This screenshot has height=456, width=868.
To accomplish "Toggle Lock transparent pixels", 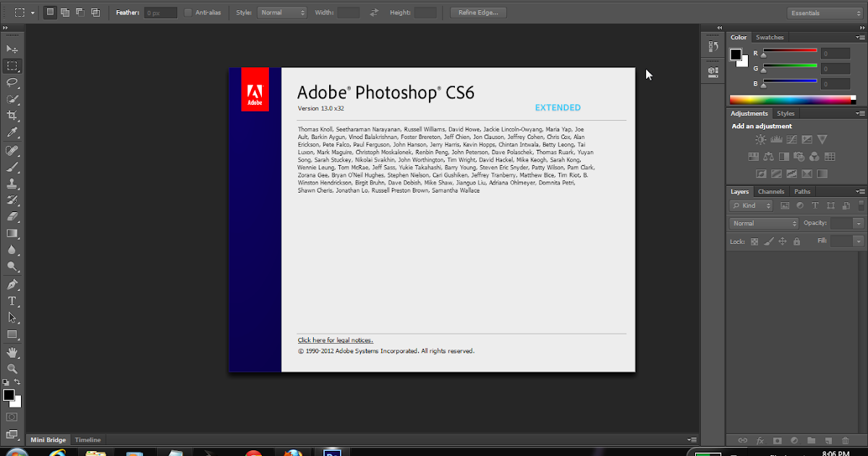I will (754, 242).
